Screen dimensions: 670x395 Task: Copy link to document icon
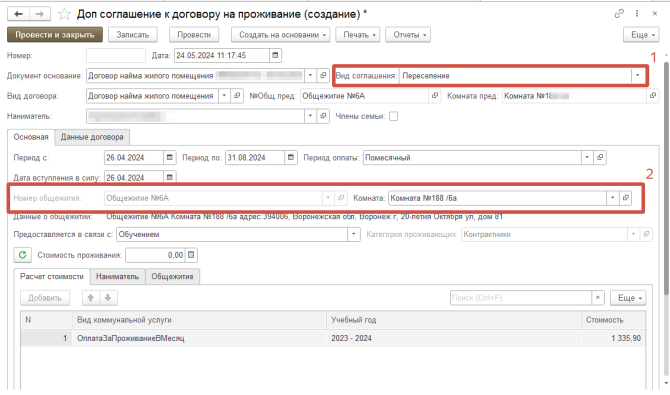619,14
